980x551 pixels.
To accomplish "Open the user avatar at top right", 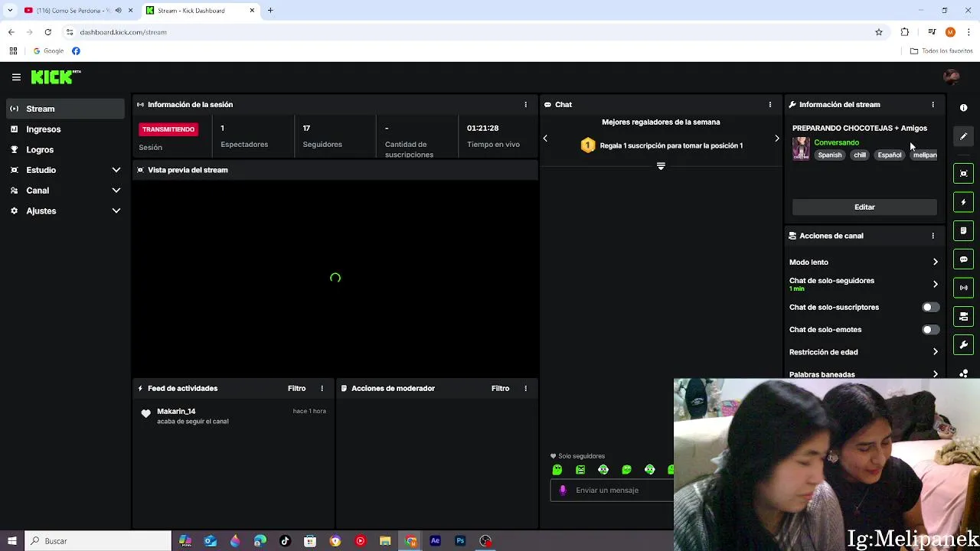I will tap(951, 77).
